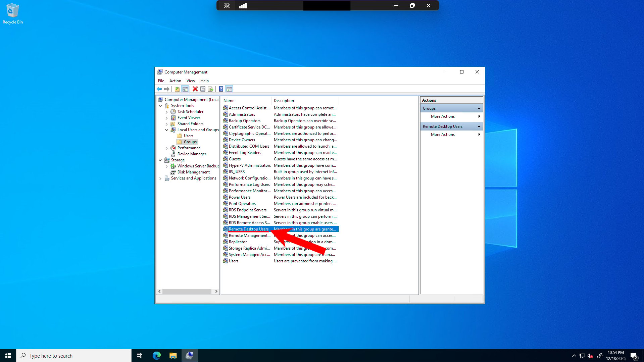Click the red Delete toolbar icon
The height and width of the screenshot is (362, 644).
click(x=195, y=89)
